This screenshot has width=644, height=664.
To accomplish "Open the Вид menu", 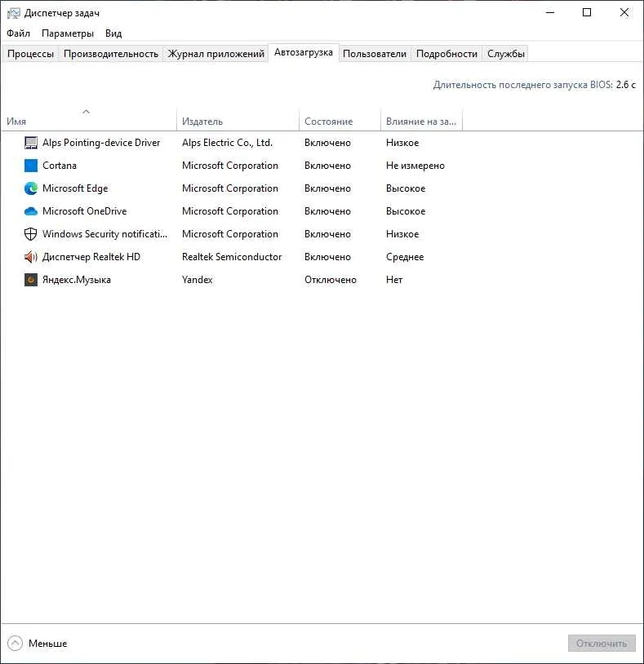I will click(113, 33).
